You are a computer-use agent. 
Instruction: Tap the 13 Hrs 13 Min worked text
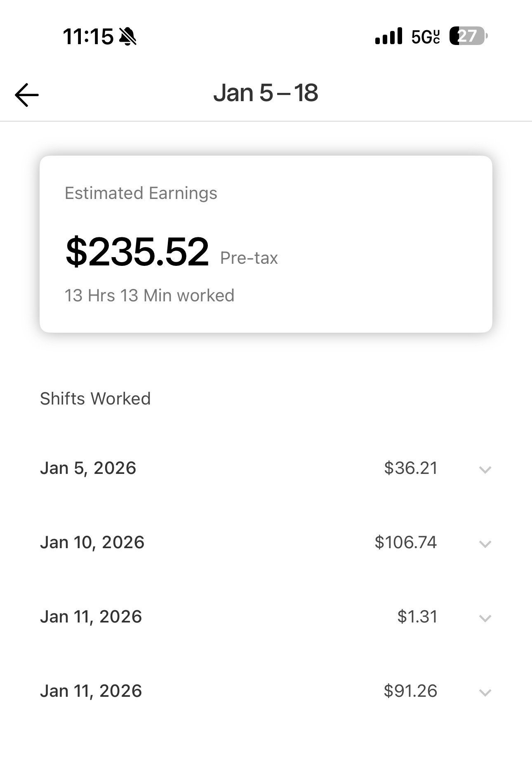coord(149,296)
